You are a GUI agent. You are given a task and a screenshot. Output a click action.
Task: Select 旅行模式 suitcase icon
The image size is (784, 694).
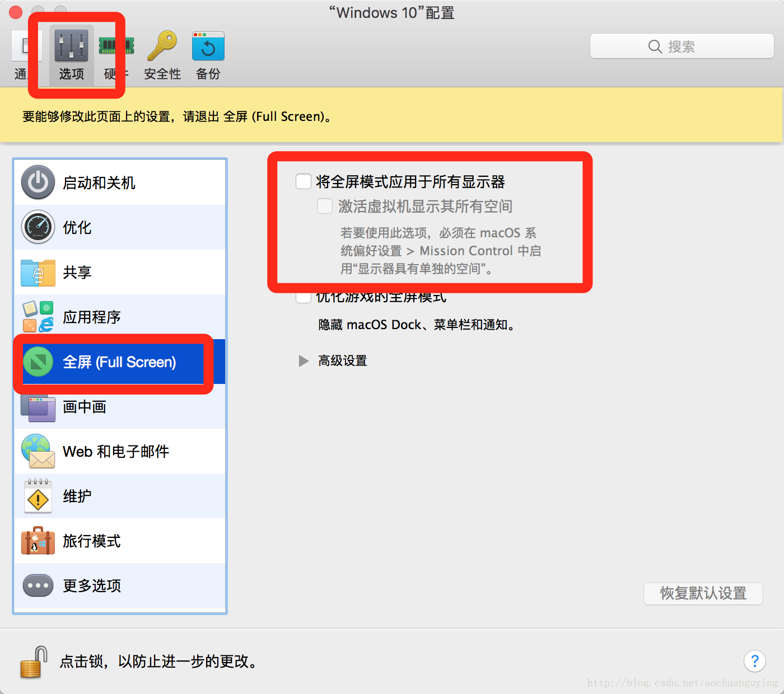[x=38, y=541]
